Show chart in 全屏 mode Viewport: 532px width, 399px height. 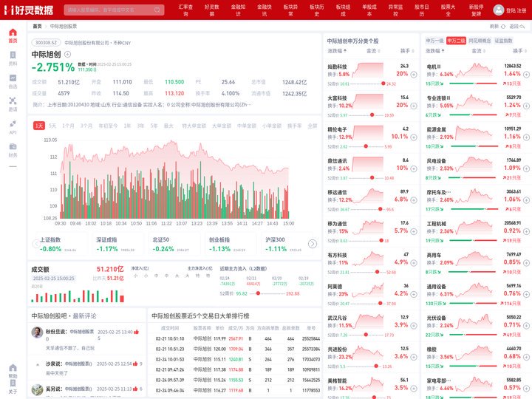[x=312, y=126]
